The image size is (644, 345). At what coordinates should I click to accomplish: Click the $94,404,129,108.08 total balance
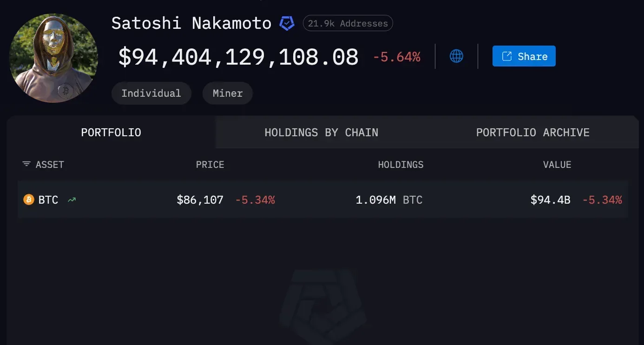238,57
